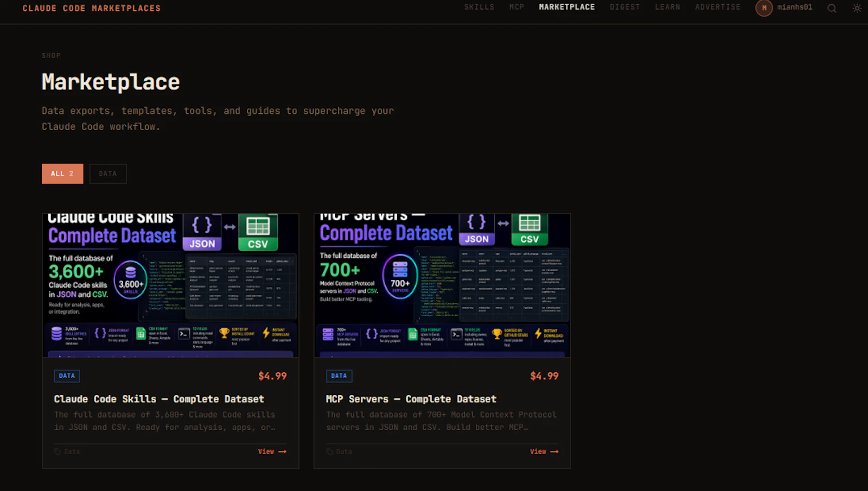Click the $4.99 price on MCP Servers card

point(544,376)
